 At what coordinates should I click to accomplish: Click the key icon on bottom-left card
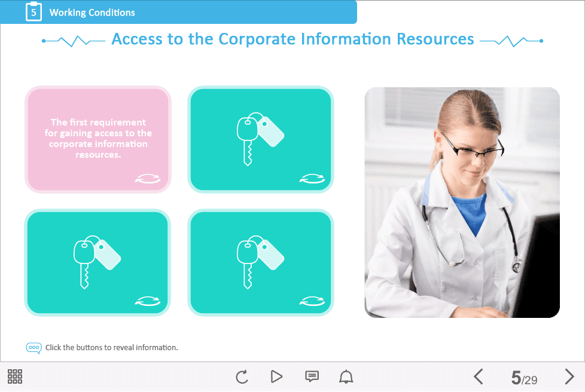(96, 261)
